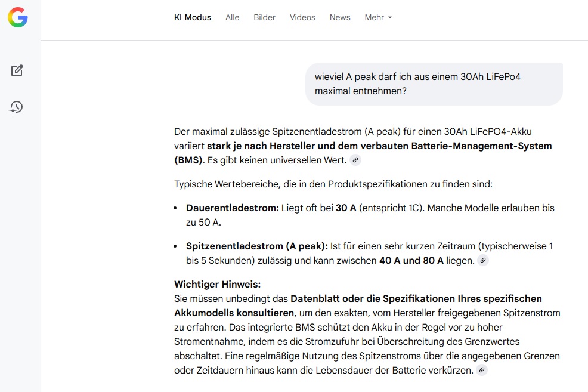Open source link after '80 A liegen'
The width and height of the screenshot is (588, 392).
click(483, 260)
